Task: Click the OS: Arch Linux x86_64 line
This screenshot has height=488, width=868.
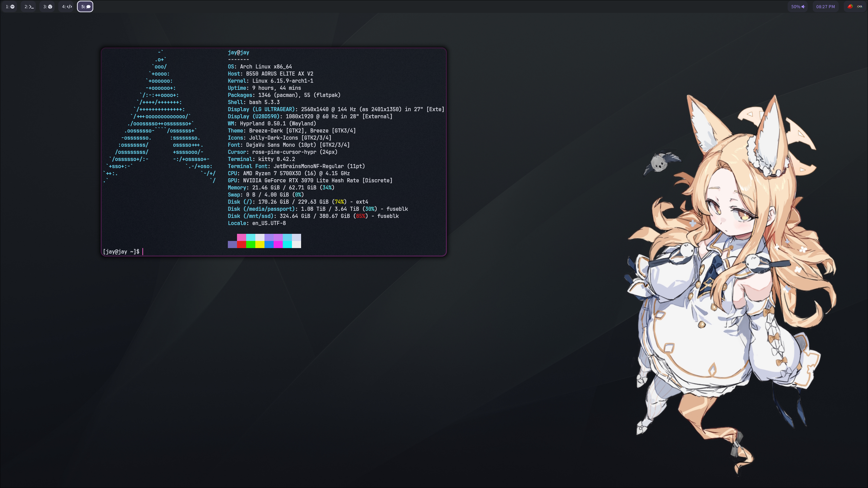Action: pos(259,67)
